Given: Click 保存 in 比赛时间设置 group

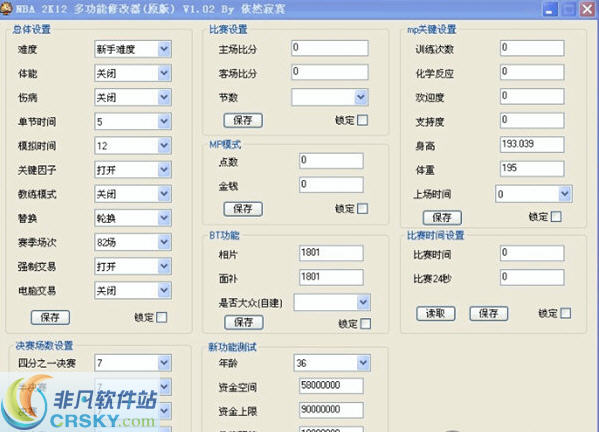Looking at the screenshot, I should pyautogui.click(x=489, y=314).
